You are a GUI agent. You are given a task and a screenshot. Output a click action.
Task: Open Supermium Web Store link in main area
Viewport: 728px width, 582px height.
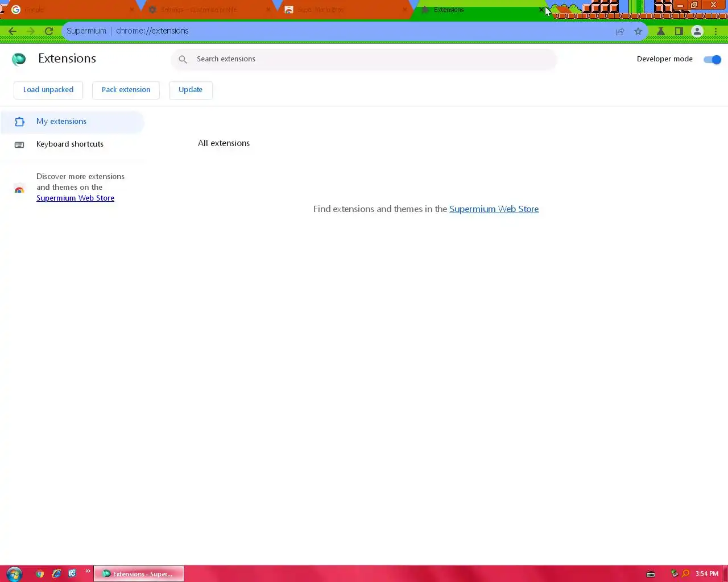coord(494,209)
